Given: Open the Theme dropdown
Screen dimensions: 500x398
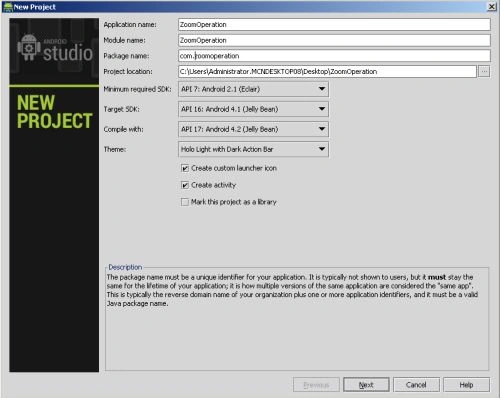Looking at the screenshot, I should click(253, 149).
